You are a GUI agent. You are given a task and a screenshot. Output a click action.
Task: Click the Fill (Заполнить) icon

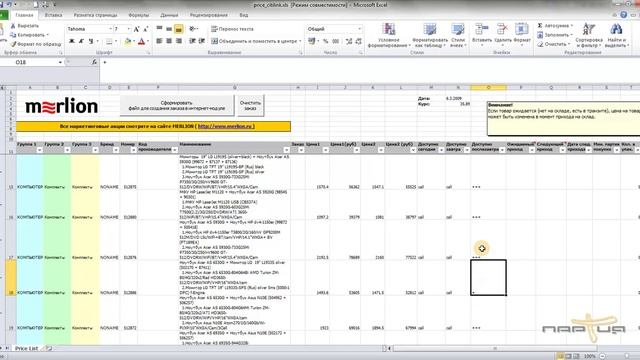point(540,35)
